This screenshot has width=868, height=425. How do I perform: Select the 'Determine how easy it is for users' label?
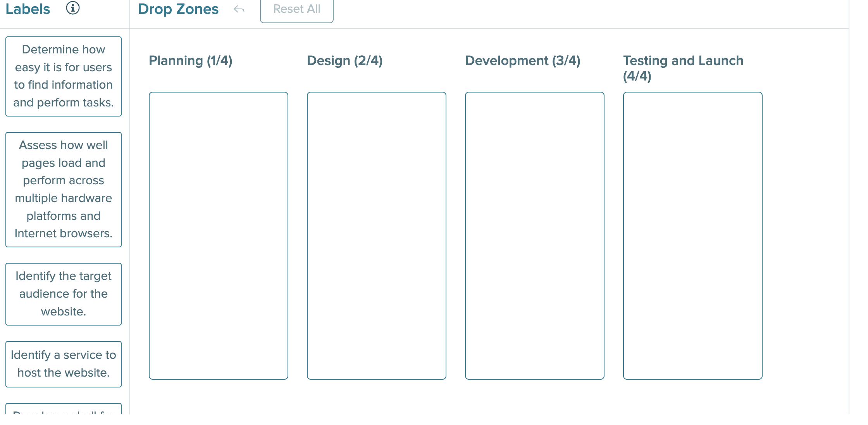click(64, 76)
